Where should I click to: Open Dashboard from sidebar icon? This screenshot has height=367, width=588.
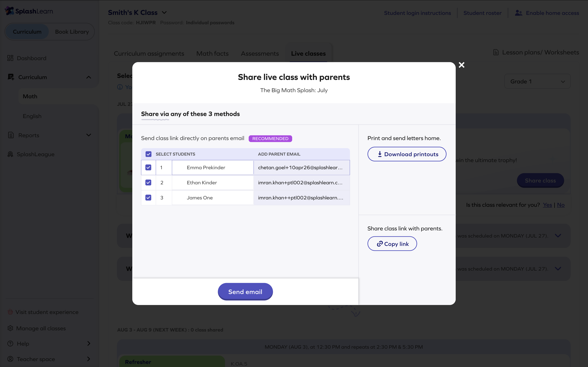[10, 58]
